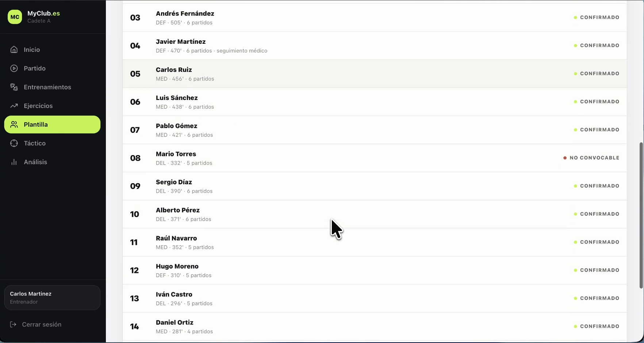Select the Mario Torres player row
The height and width of the screenshot is (343, 644).
tap(375, 158)
